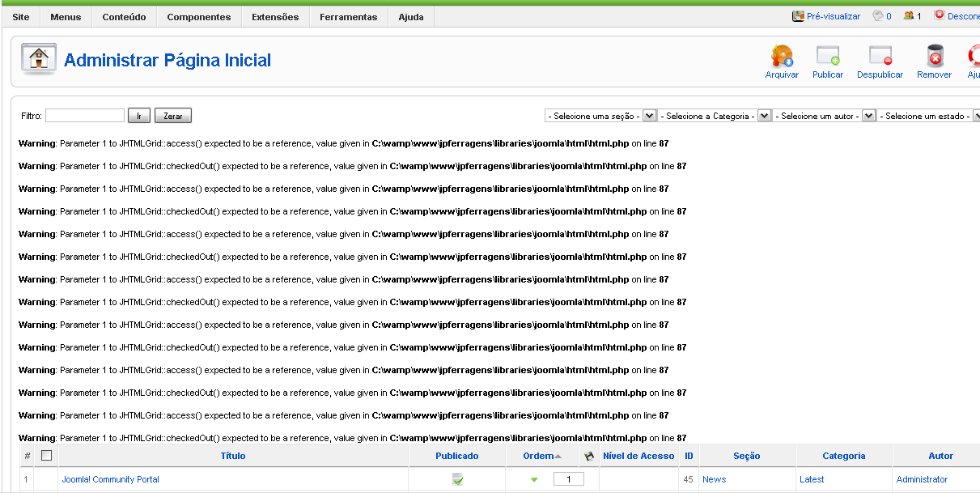Click the save order disk icon
This screenshot has height=493, width=980.
[x=589, y=456]
